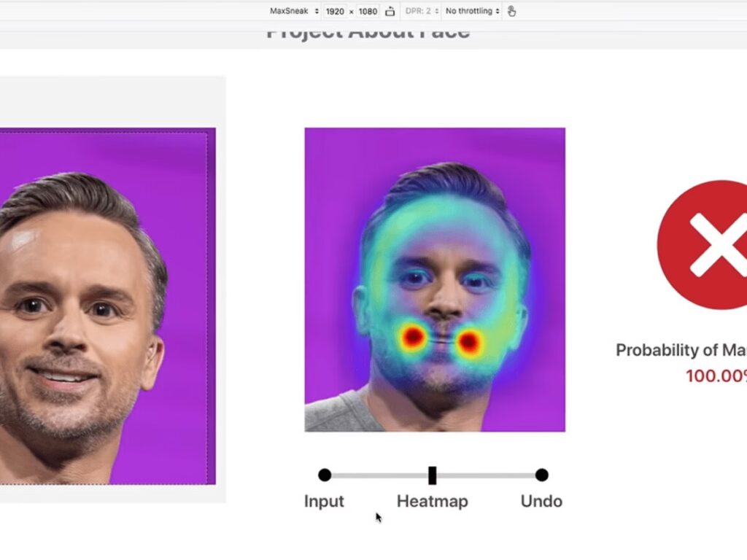The height and width of the screenshot is (560, 747).
Task: Open the MaxSneak device dropdown
Action: click(294, 12)
